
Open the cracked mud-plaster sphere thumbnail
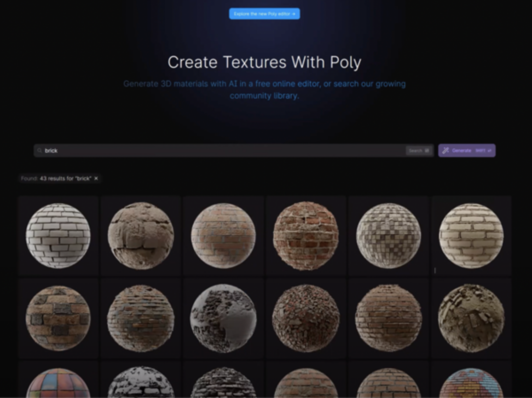pos(141,236)
